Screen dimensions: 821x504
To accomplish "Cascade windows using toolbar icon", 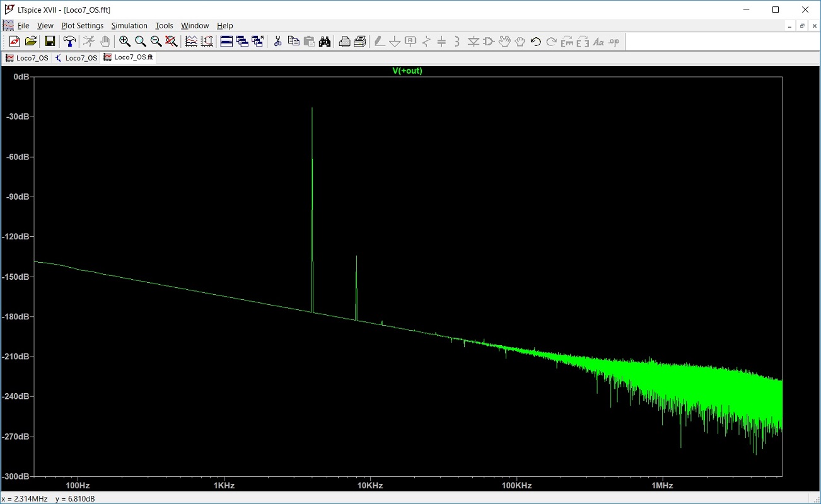I will point(242,42).
